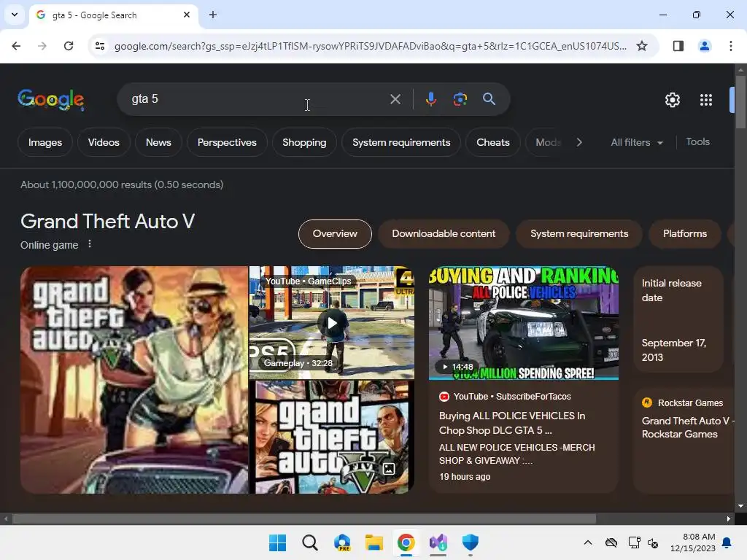
Task: Open the GTA V logo collage image
Action: click(332, 437)
